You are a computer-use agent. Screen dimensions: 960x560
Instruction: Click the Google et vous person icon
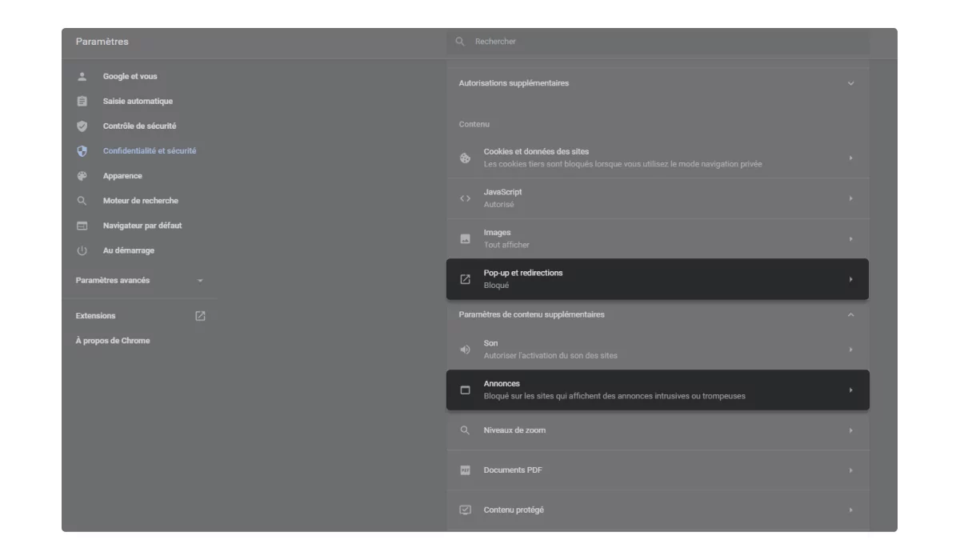click(x=82, y=77)
